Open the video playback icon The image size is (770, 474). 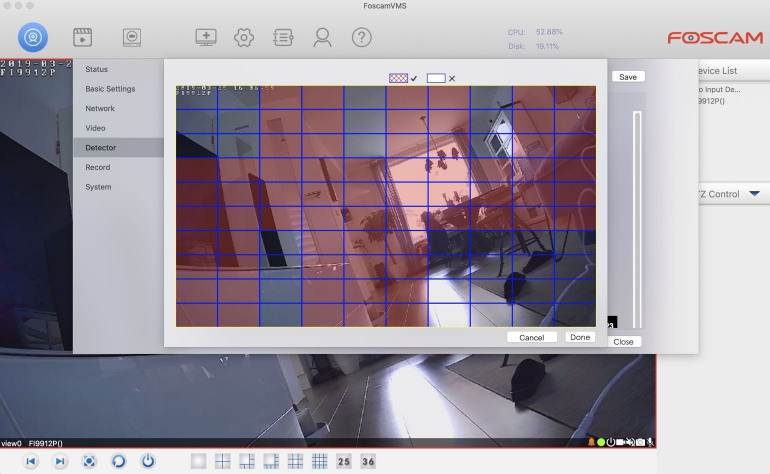coord(82,38)
